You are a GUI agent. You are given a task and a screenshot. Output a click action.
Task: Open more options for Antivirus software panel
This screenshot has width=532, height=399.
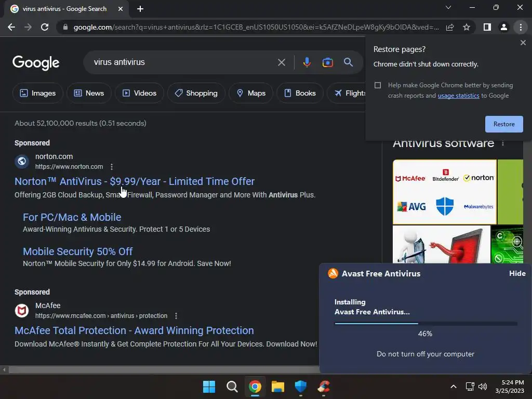(x=503, y=143)
